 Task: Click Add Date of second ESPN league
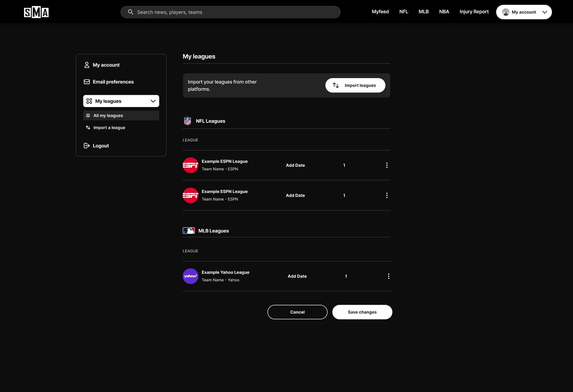[295, 195]
